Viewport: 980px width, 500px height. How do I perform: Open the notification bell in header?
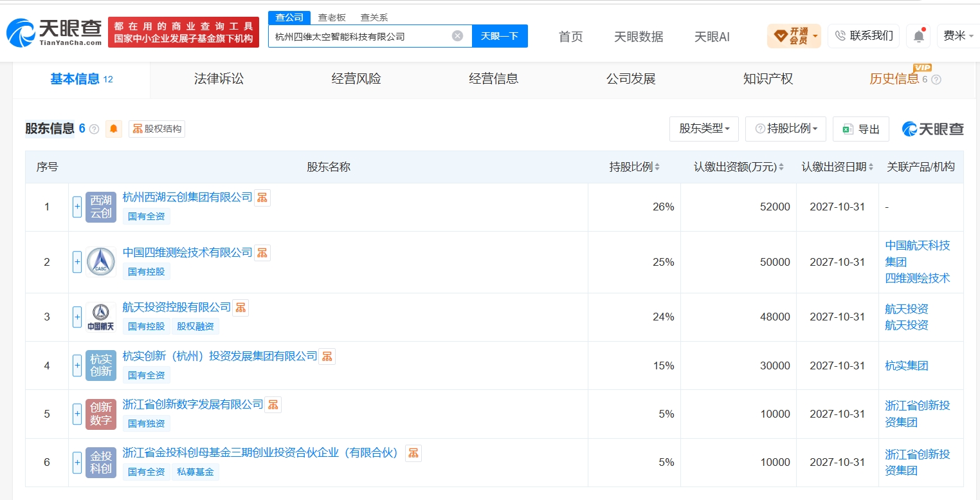pyautogui.click(x=918, y=36)
